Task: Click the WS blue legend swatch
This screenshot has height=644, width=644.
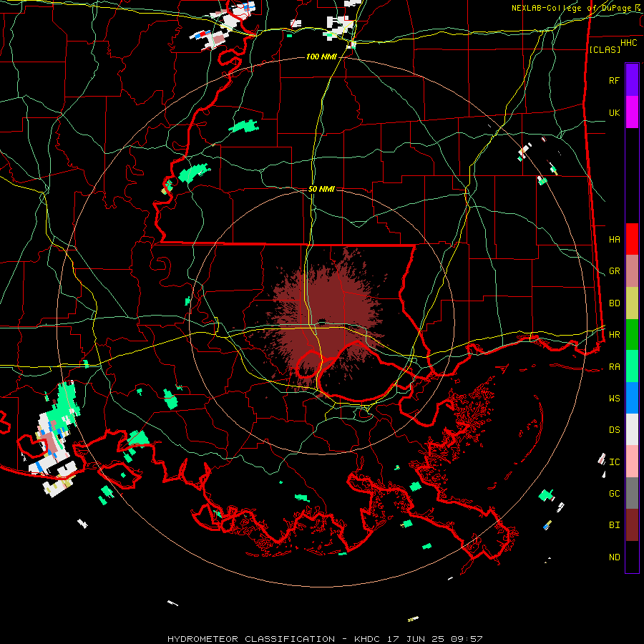Action: (632, 398)
